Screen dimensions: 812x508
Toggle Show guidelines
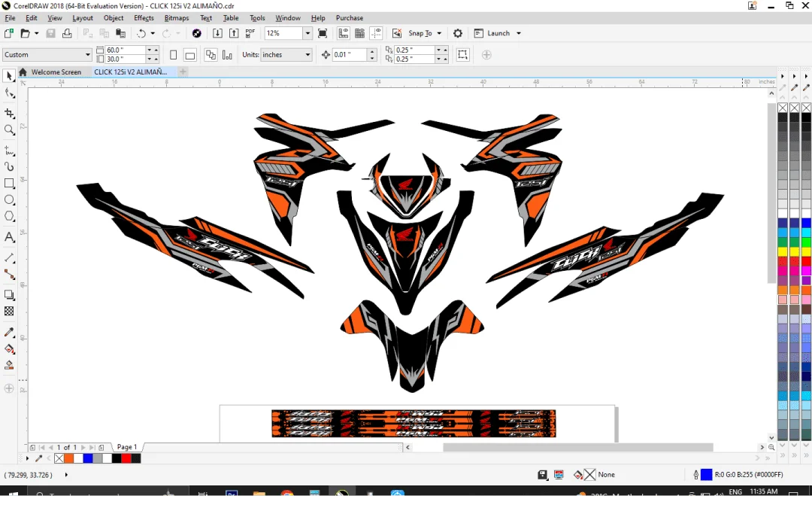pyautogui.click(x=377, y=33)
